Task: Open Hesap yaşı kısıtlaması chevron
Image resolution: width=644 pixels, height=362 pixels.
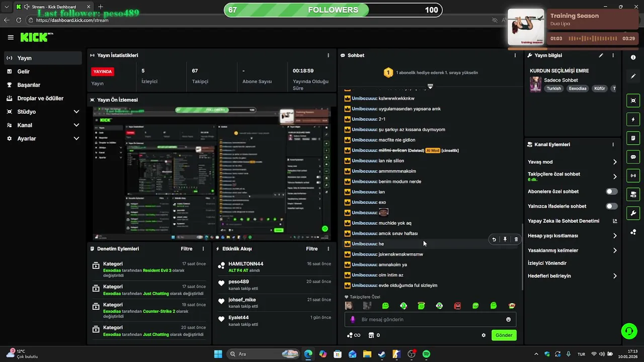Action: pyautogui.click(x=615, y=236)
